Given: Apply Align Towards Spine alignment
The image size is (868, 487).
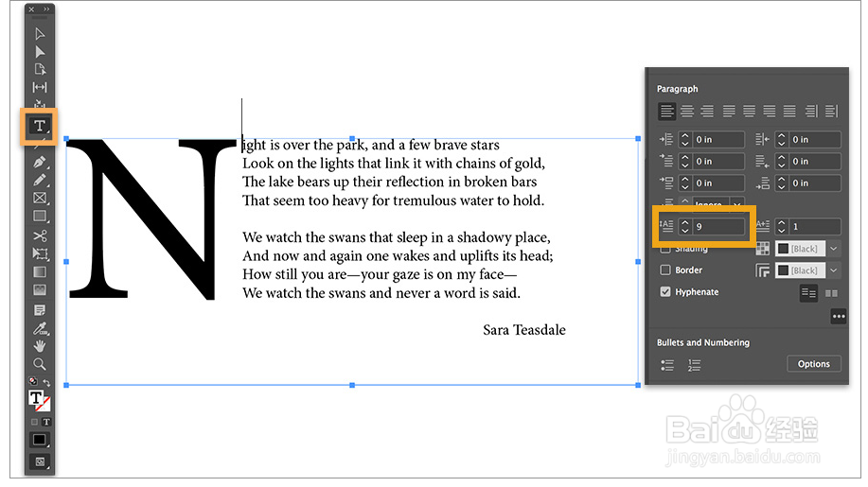Looking at the screenshot, I should (x=811, y=111).
